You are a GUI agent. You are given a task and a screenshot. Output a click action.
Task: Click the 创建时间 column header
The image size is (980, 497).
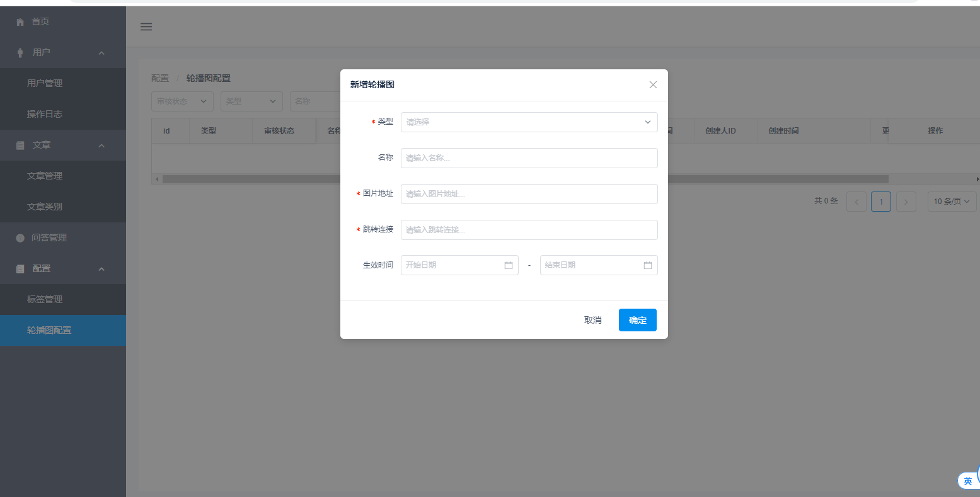click(x=813, y=131)
